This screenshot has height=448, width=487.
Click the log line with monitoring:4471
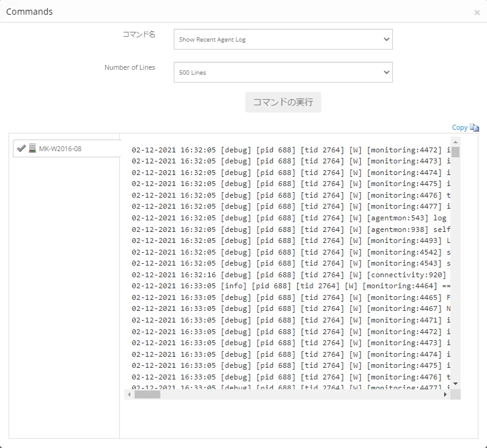tap(291, 320)
